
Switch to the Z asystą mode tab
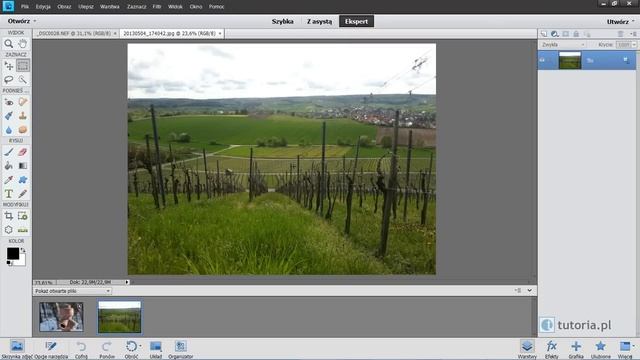[x=319, y=21]
